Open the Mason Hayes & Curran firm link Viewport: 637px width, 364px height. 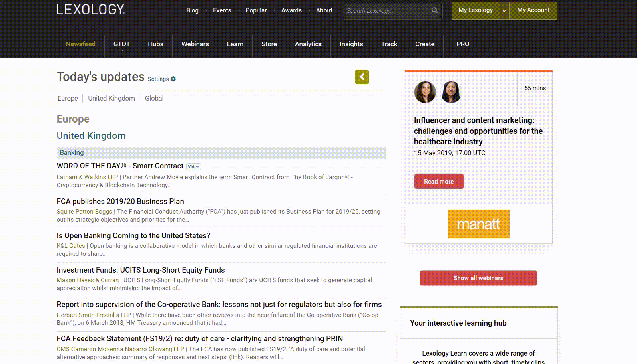click(88, 280)
